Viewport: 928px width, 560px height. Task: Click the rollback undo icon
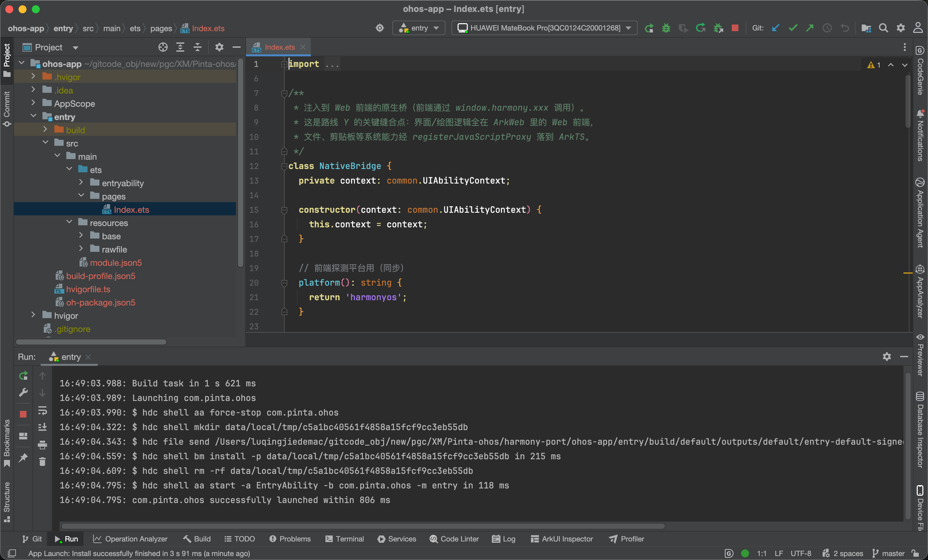click(845, 28)
